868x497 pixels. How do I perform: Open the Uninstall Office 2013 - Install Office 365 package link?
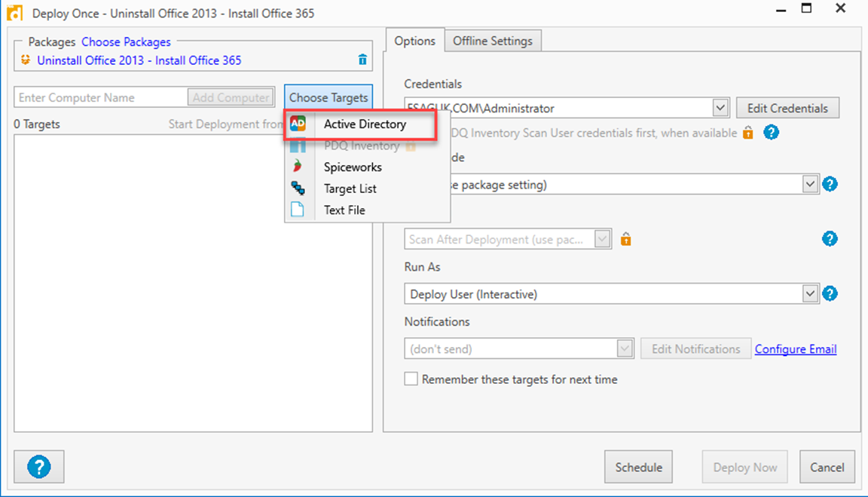pos(139,60)
